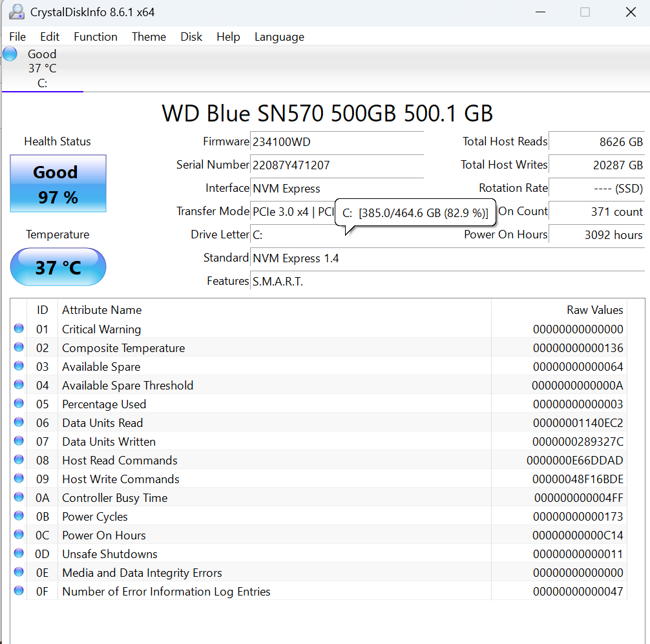This screenshot has height=644, width=650.
Task: Click the Good 97 % health status button
Action: click(x=58, y=184)
